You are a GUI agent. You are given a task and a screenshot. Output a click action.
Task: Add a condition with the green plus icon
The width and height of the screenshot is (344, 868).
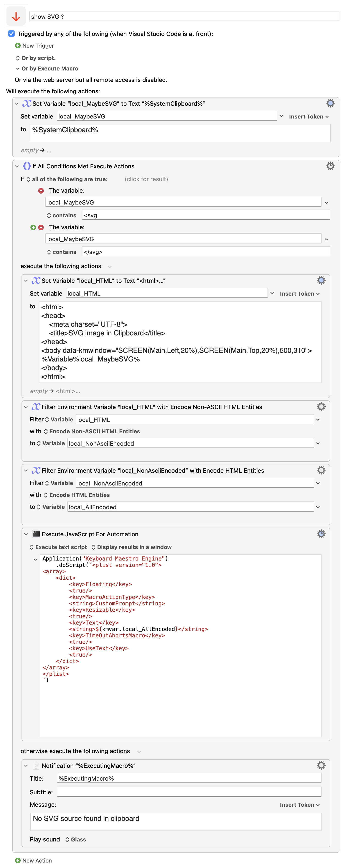click(x=33, y=227)
